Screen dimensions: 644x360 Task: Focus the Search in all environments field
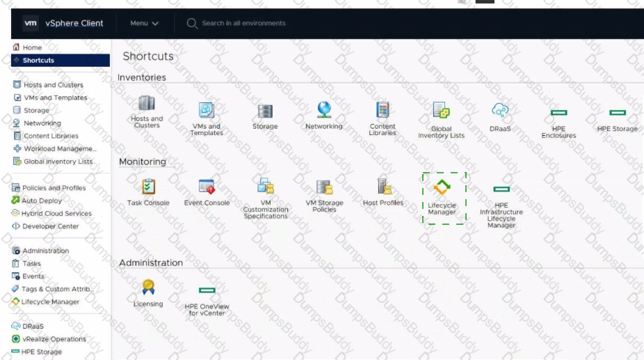pyautogui.click(x=243, y=24)
